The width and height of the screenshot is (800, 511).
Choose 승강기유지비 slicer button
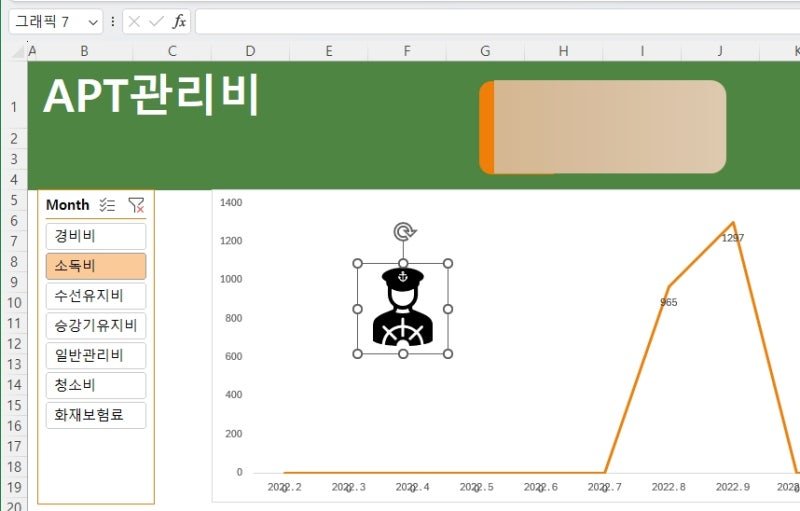click(96, 326)
